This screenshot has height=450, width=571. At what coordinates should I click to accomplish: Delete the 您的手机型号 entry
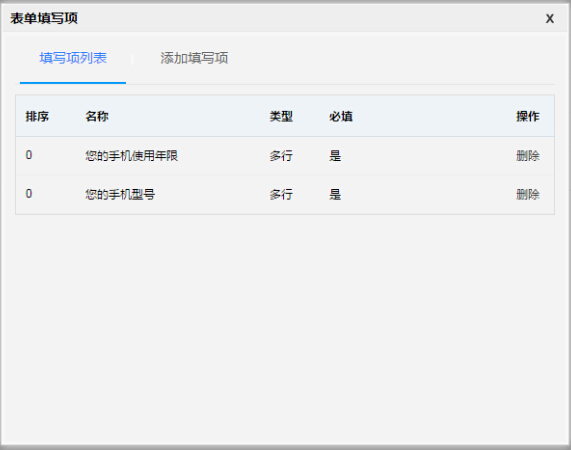tap(527, 194)
